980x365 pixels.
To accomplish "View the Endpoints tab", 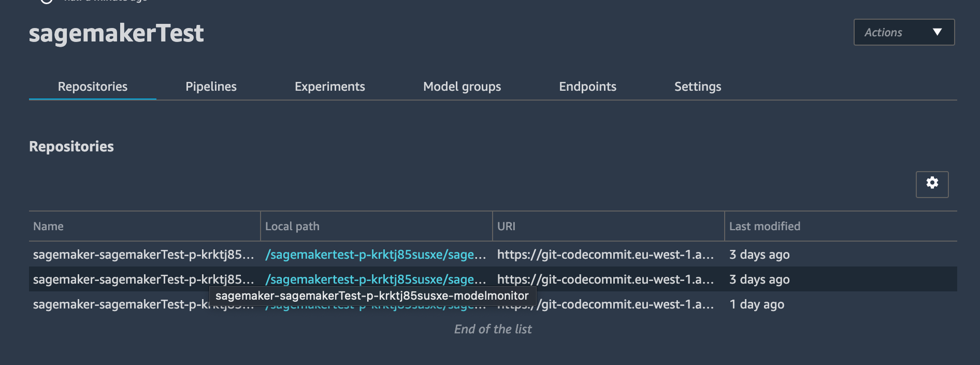I will [587, 87].
